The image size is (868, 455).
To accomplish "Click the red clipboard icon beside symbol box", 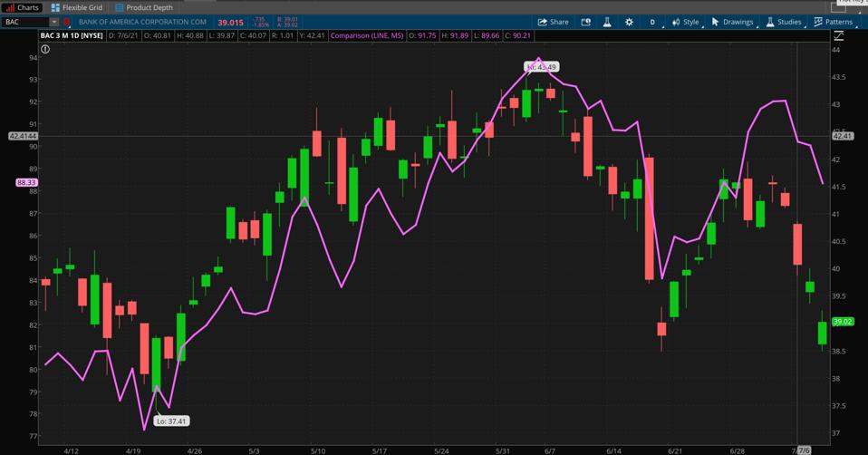I will tap(66, 22).
